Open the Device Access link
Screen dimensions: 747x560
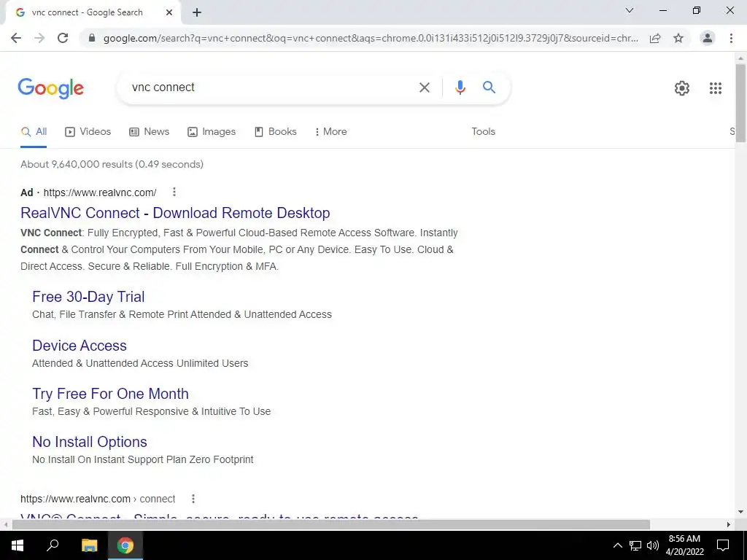[x=80, y=346]
